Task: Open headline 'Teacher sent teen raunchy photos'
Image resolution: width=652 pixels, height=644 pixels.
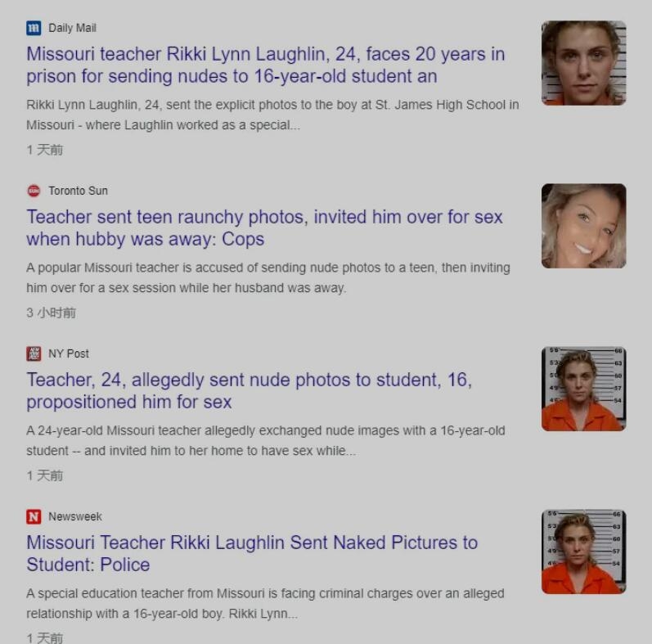Action: pos(264,228)
